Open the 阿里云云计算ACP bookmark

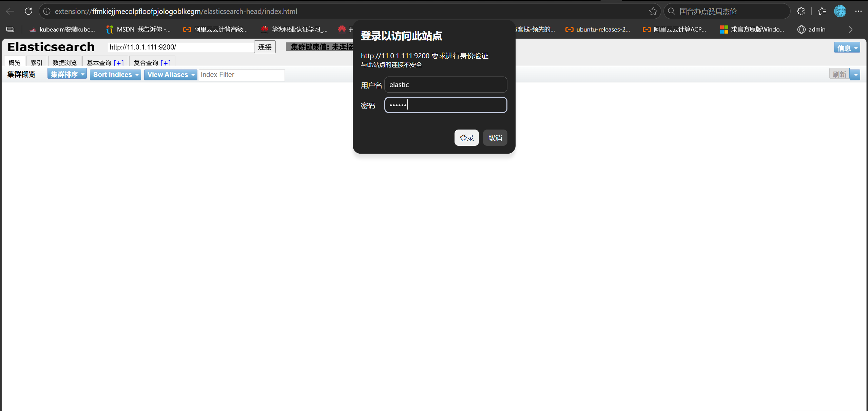(x=675, y=30)
